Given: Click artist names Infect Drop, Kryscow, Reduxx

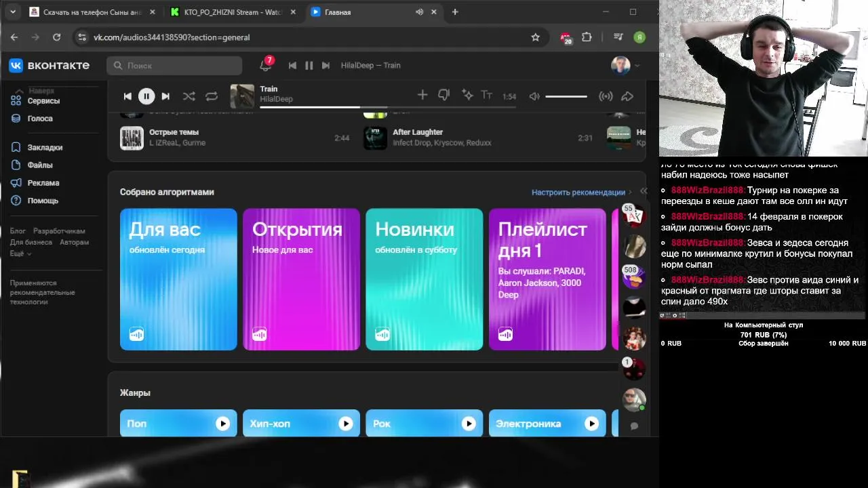Looking at the screenshot, I should [x=442, y=143].
